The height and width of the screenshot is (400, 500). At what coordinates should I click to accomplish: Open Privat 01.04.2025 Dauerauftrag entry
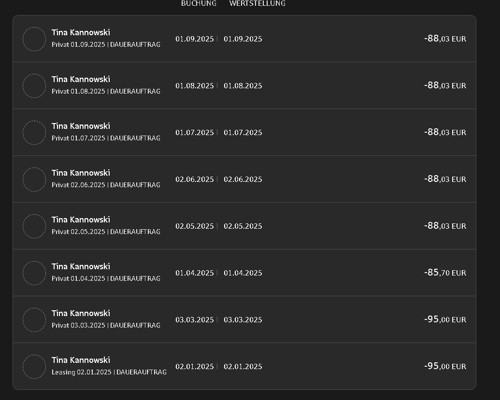[x=106, y=278]
